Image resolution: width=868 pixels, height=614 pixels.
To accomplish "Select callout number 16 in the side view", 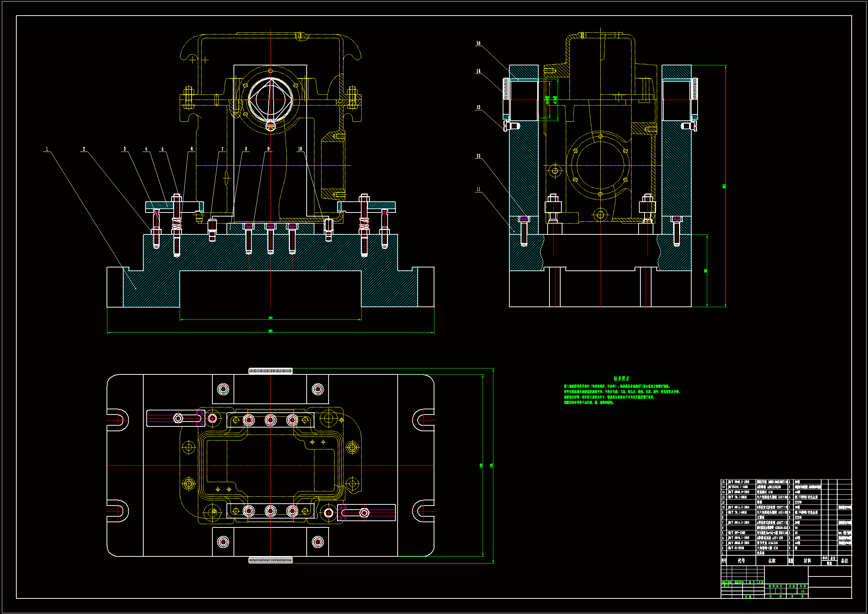I will pyautogui.click(x=478, y=43).
